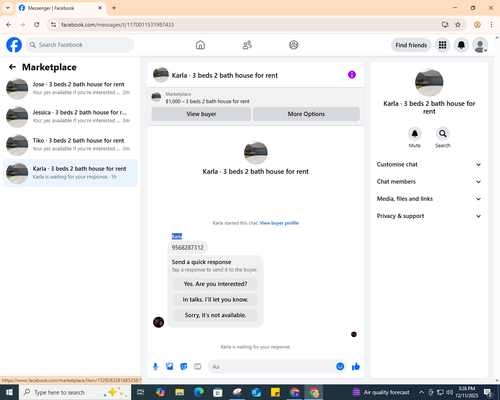This screenshot has width=500, height=400.
Task: Open the Air quality forecast widget
Action: [381, 392]
